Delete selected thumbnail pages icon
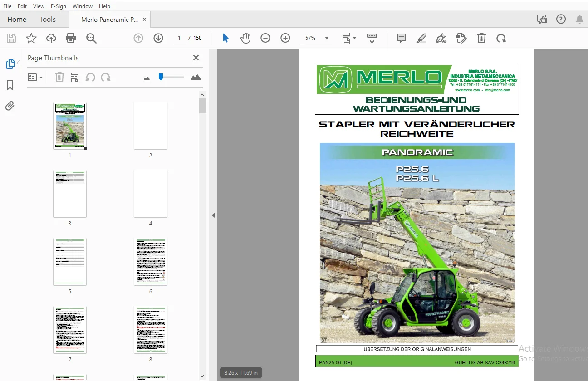Image resolution: width=588 pixels, height=381 pixels. [59, 78]
